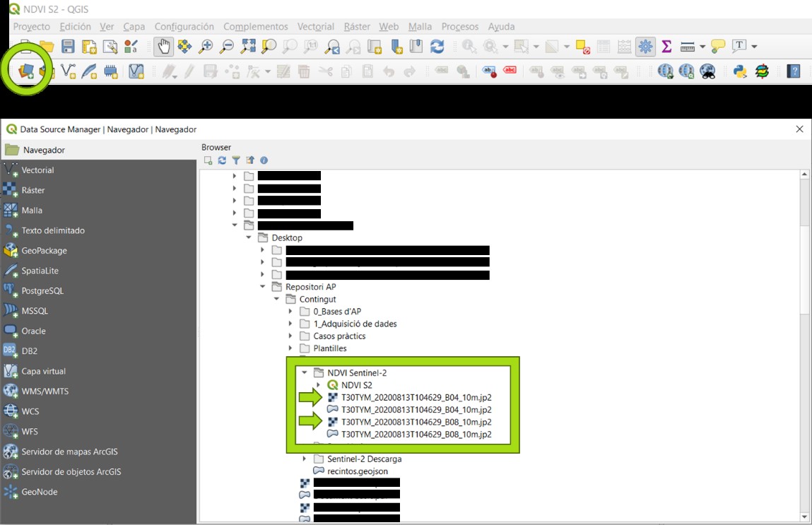Collapse the Desktop folder

click(x=249, y=237)
